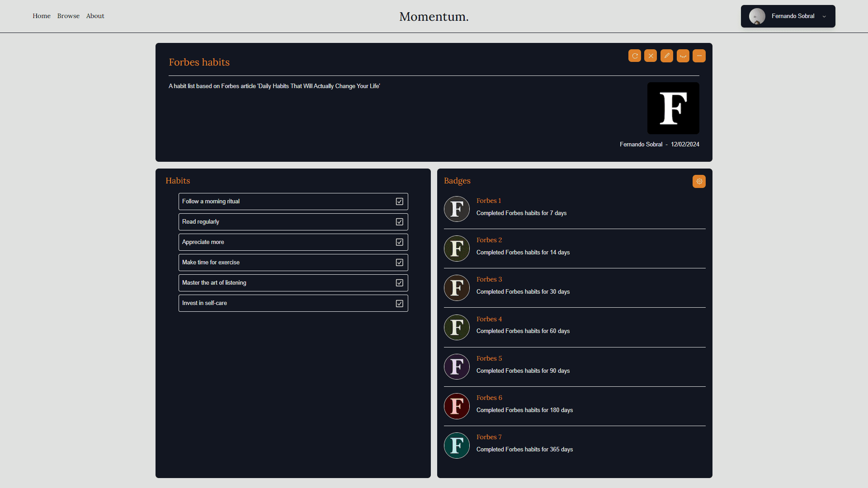Click the minus/collapse icon on toolbar

coord(698,56)
